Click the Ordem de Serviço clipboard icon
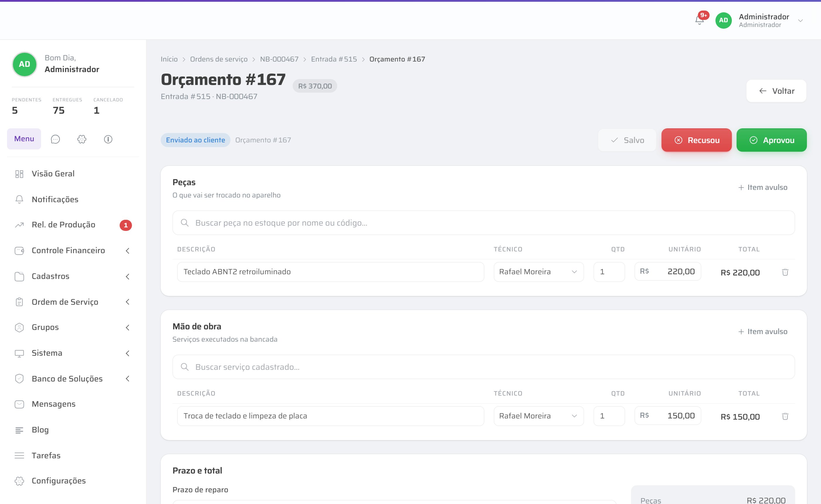Image resolution: width=821 pixels, height=504 pixels. pos(19,302)
